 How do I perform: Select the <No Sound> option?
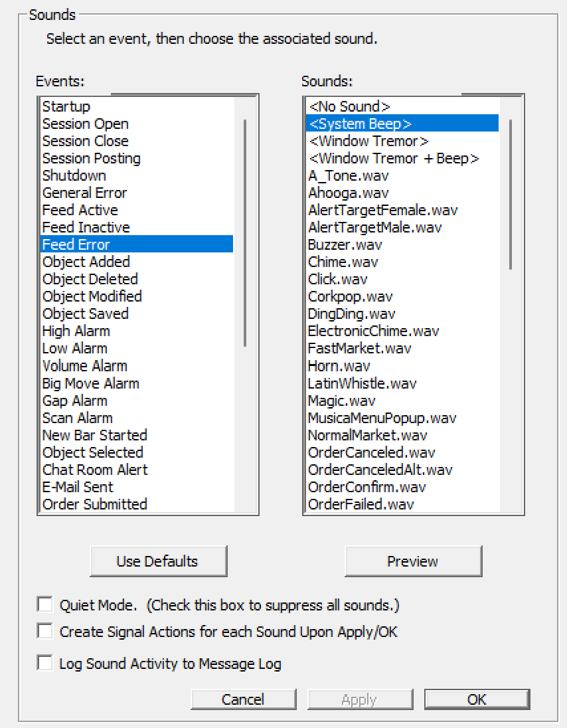pos(402,106)
